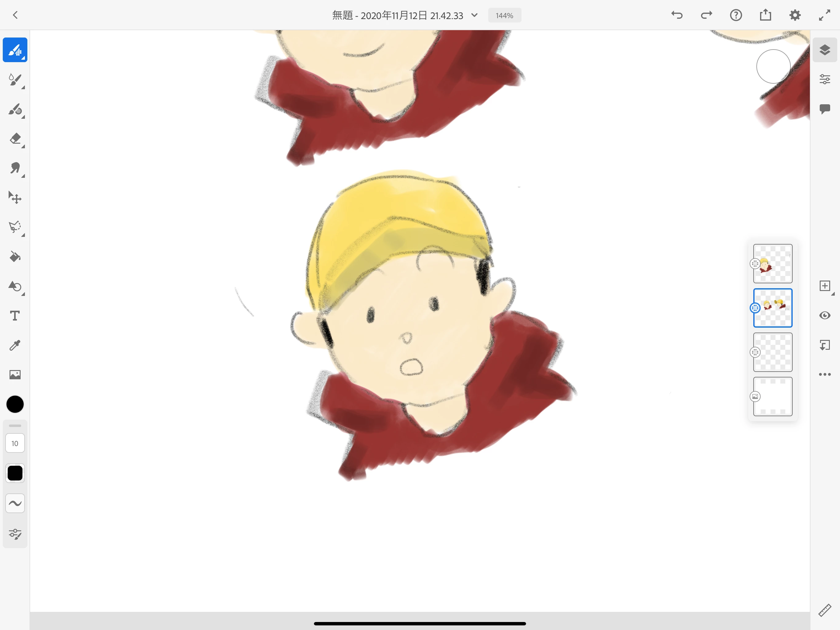Screen dimensions: 840x630
Task: Choose the Eraser tool
Action: click(15, 139)
